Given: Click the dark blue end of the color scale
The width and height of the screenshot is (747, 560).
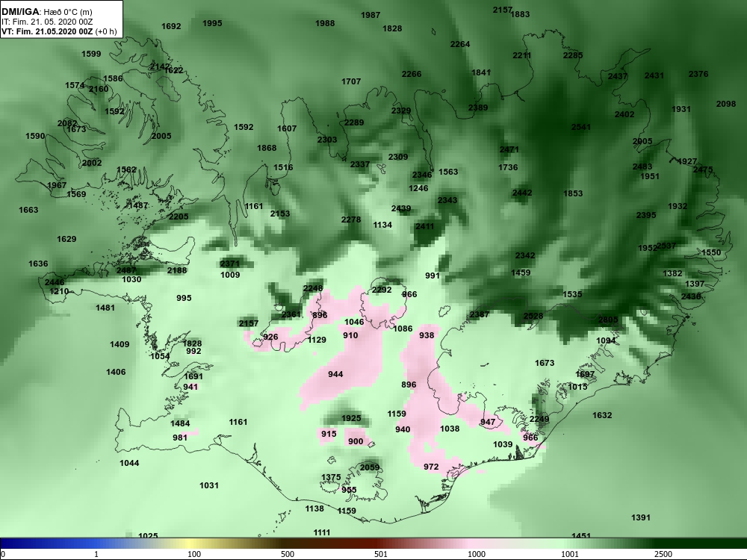Looking at the screenshot, I should click(19, 544).
